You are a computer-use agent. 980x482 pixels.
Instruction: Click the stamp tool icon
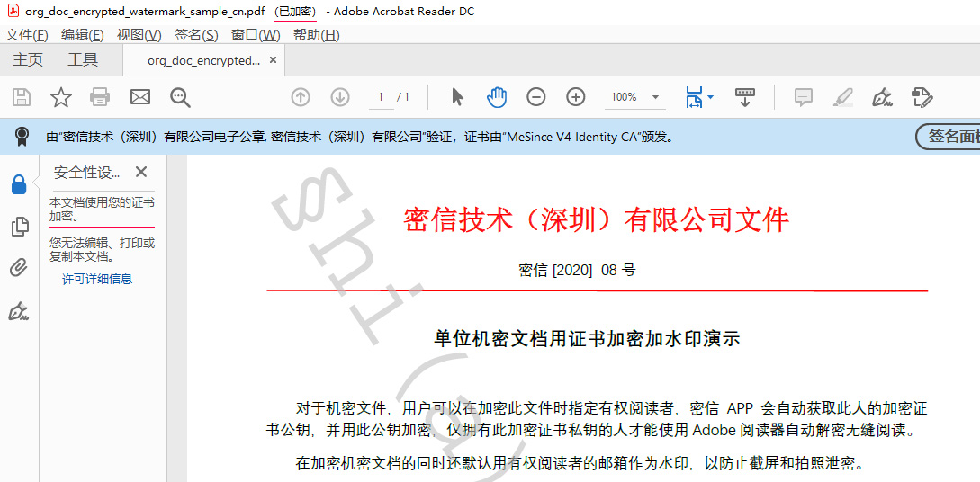click(x=922, y=97)
